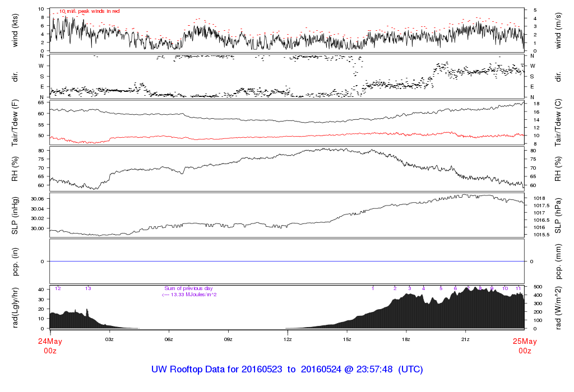Click the 'dir.' left axis label

(15, 77)
